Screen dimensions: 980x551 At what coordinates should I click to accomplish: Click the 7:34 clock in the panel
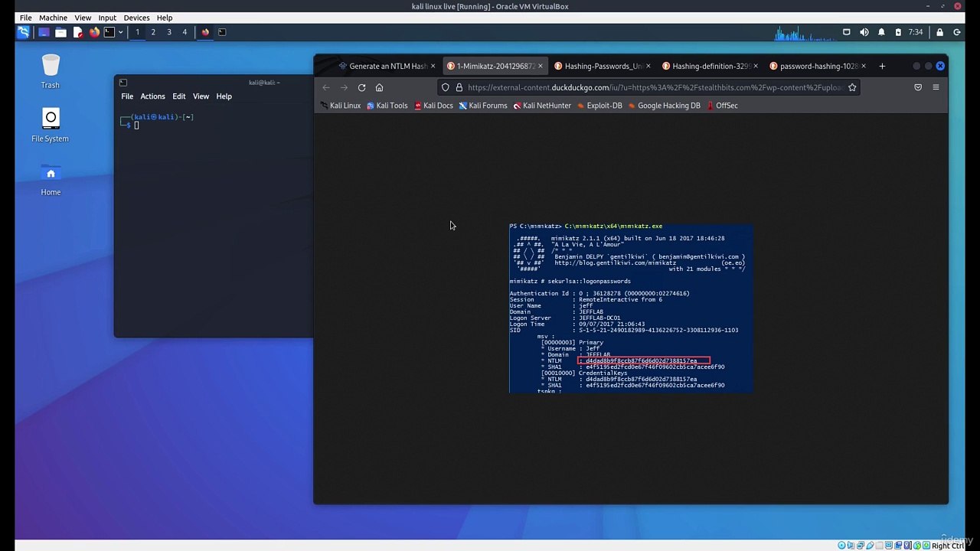click(x=916, y=32)
